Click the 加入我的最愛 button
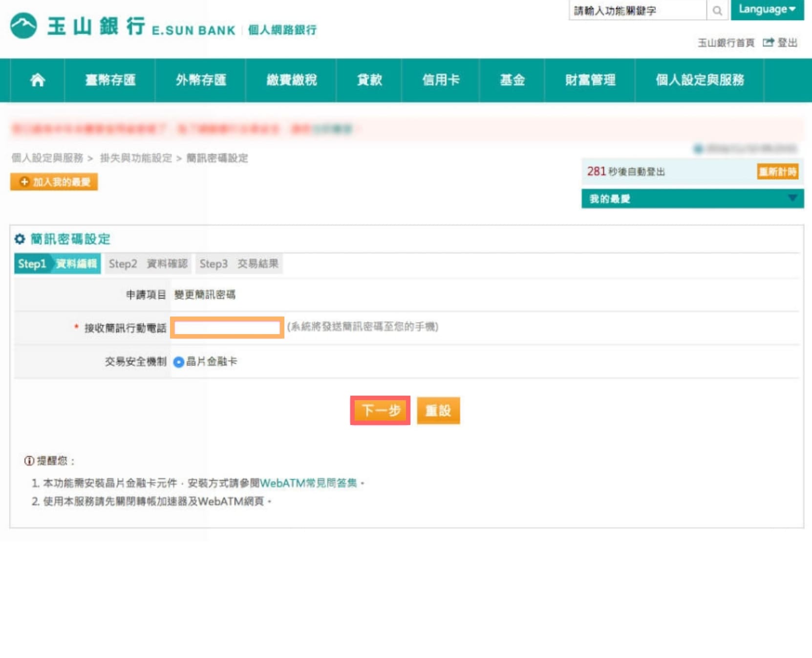Image resolution: width=812 pixels, height=658 pixels. tap(54, 182)
